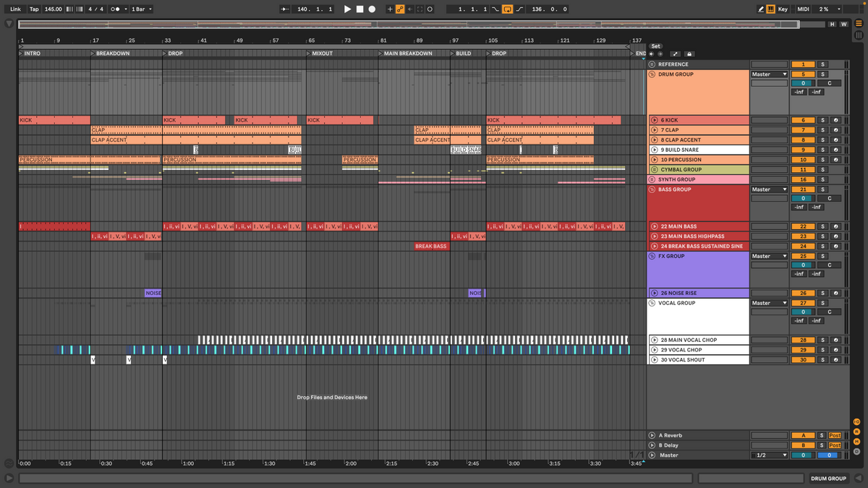Screen dimensions: 868x488
Task: Toggle the computer MIDI keyboard icon
Action: [x=771, y=9]
